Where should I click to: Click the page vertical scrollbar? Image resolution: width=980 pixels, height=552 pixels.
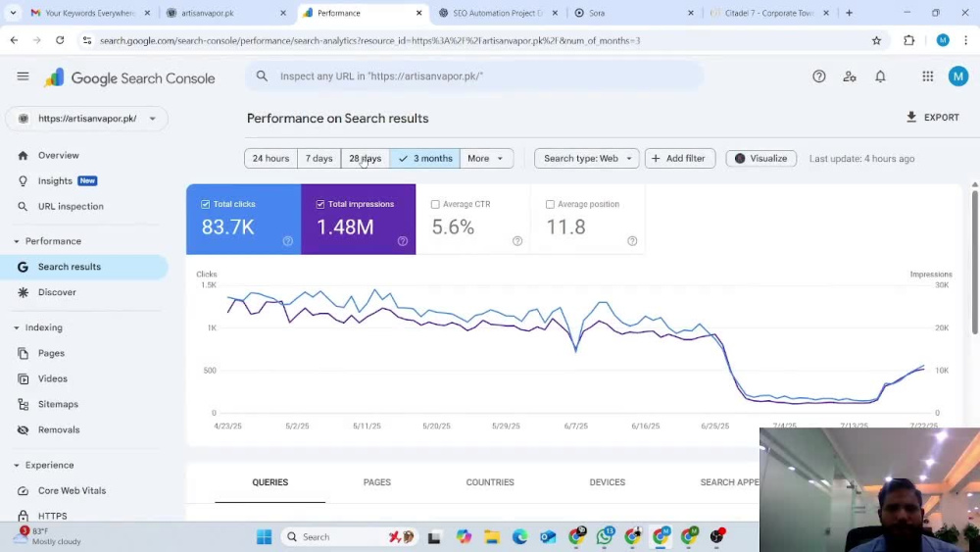coord(974,263)
